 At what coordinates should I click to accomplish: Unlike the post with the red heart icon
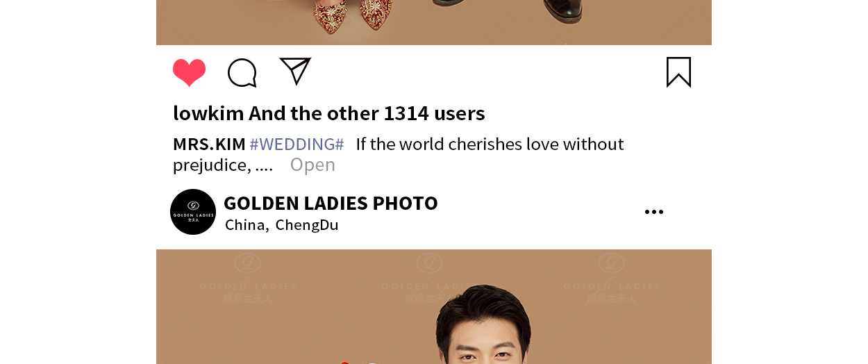click(189, 72)
